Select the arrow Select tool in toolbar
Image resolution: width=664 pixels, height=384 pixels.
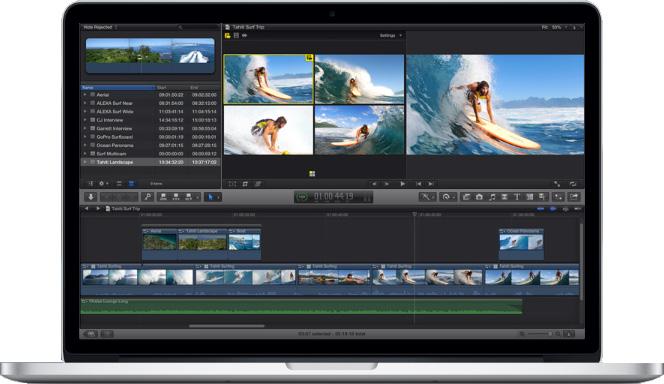click(210, 197)
